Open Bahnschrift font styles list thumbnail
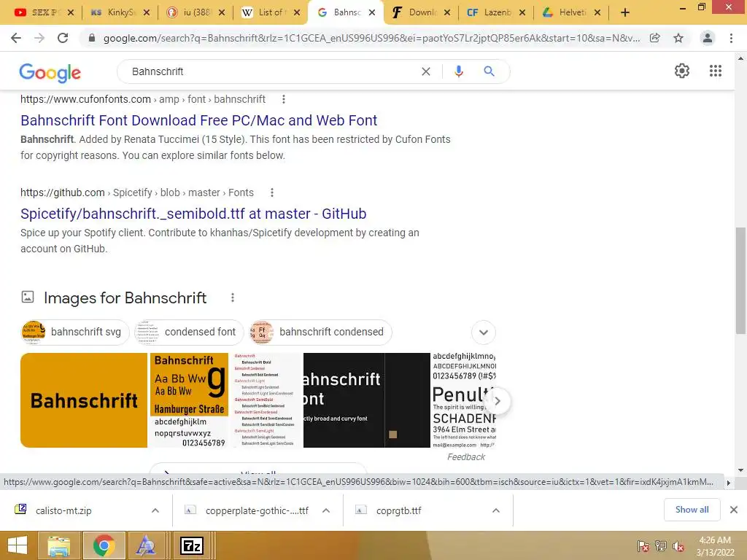This screenshot has width=747, height=560. point(266,400)
